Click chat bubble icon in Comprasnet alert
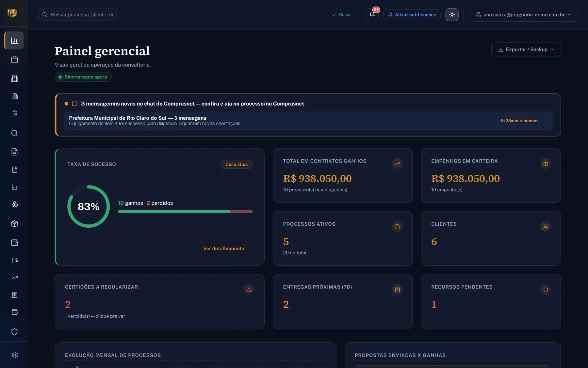The image size is (588, 368). coord(74,104)
